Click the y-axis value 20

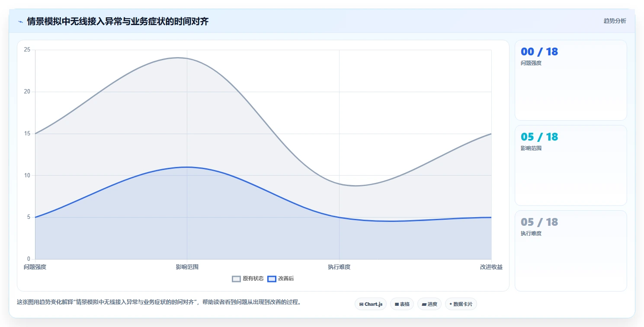(27, 92)
